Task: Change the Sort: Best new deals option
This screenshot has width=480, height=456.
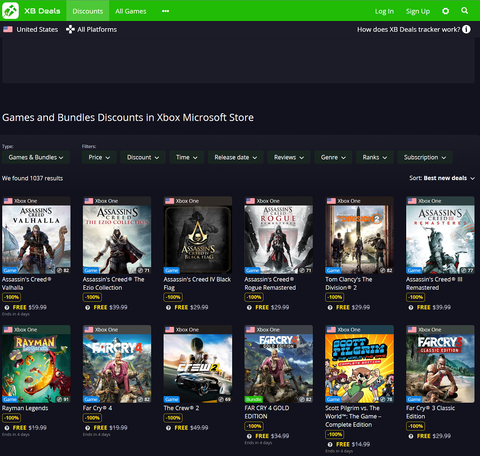Action: pos(442,178)
